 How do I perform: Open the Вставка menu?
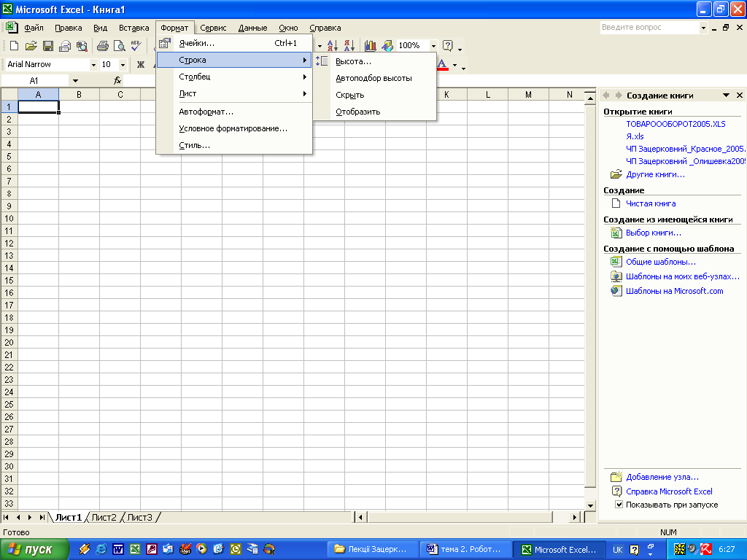click(134, 28)
